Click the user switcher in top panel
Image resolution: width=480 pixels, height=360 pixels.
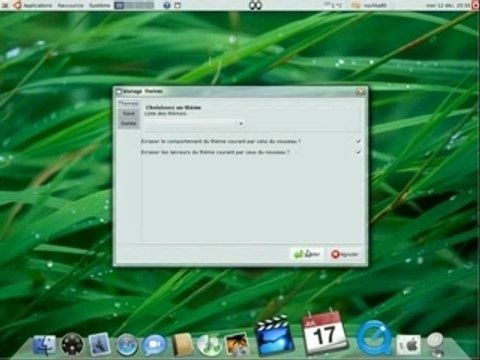tap(370, 5)
